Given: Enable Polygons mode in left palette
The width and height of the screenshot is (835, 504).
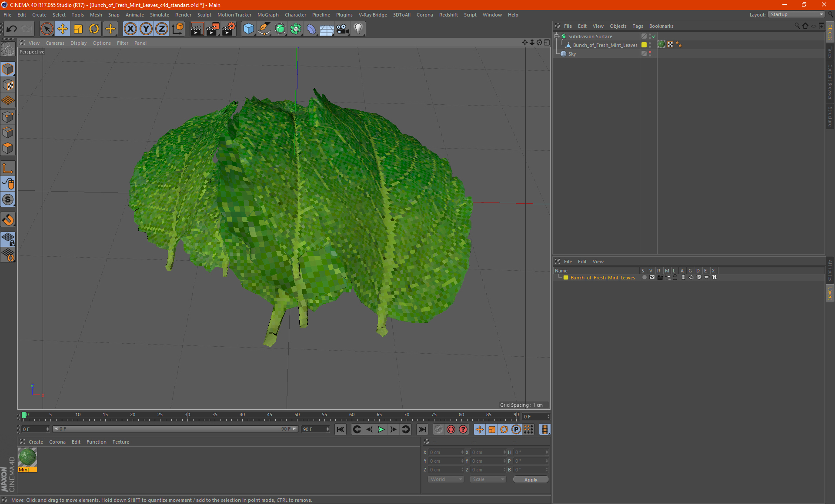Looking at the screenshot, I should point(8,148).
